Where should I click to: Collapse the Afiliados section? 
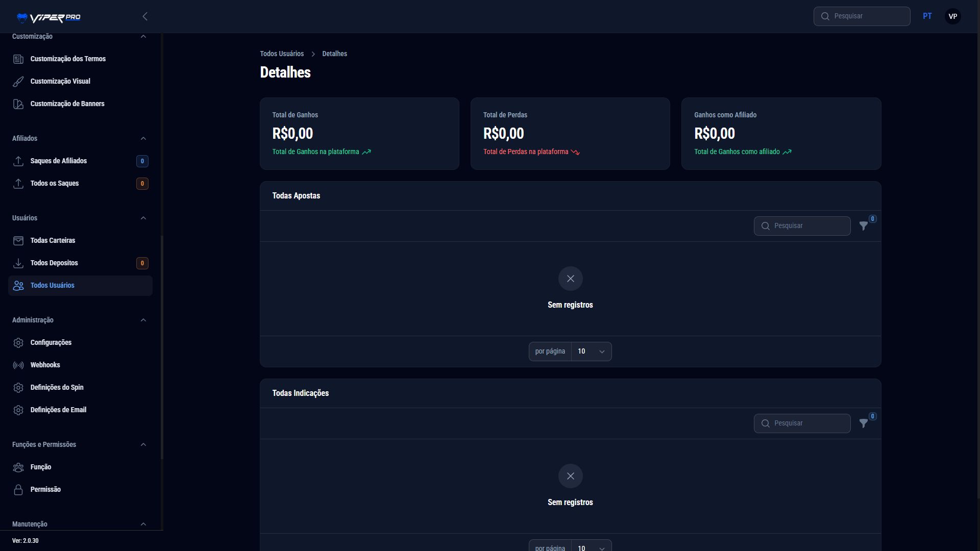tap(143, 139)
